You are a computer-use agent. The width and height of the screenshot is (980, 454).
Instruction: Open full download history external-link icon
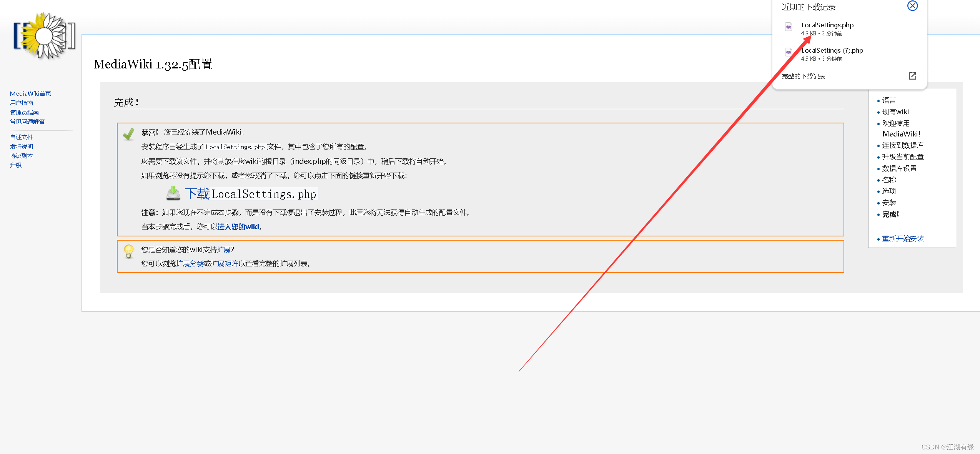coord(912,76)
